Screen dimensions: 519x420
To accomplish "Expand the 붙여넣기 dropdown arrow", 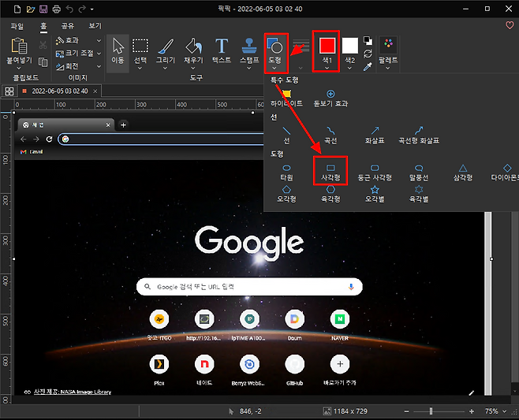I will click(19, 68).
